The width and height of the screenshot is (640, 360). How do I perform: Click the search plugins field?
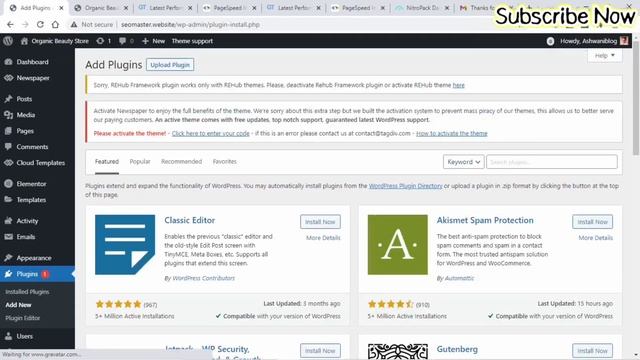click(551, 162)
